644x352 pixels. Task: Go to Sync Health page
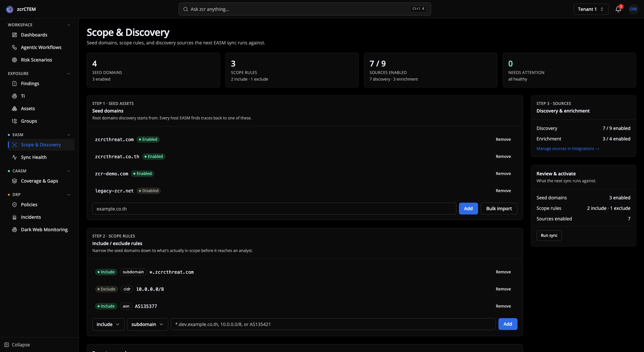click(x=41, y=157)
